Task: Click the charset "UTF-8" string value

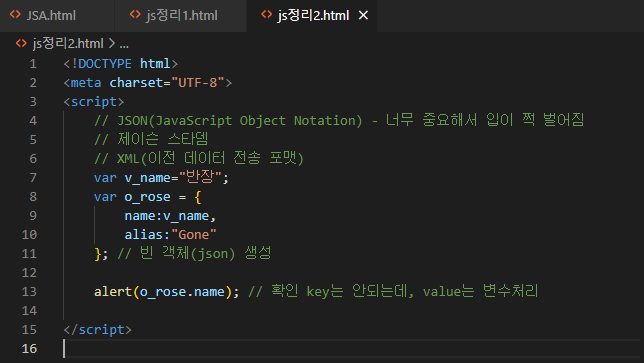Action: tap(198, 83)
